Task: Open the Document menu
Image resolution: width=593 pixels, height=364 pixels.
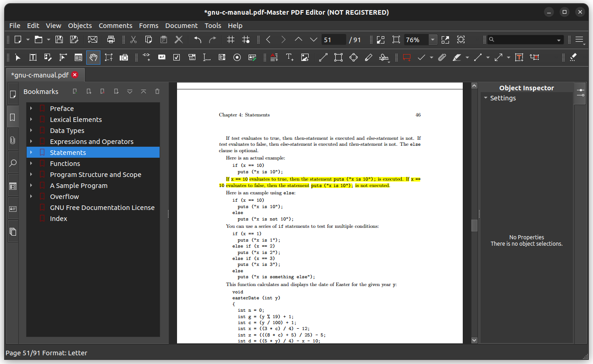Action: tap(181, 25)
